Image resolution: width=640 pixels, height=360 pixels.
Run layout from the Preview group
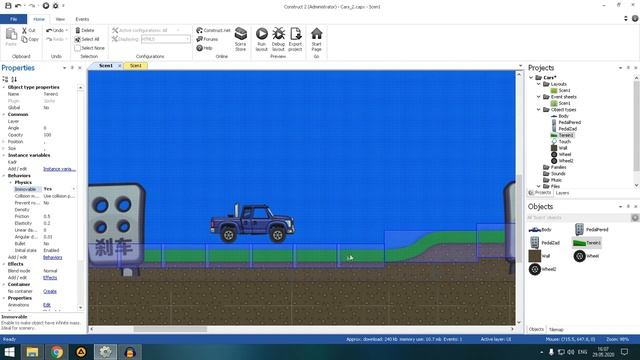(x=262, y=39)
